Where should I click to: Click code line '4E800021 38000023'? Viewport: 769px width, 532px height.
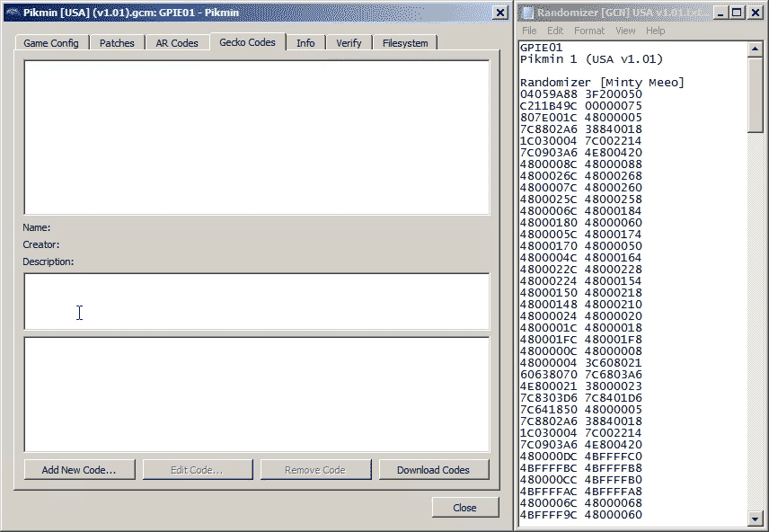click(580, 386)
